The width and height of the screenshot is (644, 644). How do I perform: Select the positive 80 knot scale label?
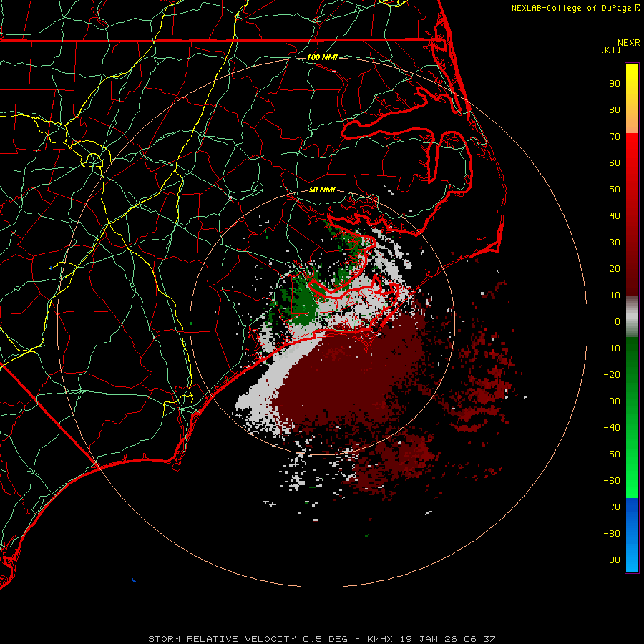(x=615, y=109)
